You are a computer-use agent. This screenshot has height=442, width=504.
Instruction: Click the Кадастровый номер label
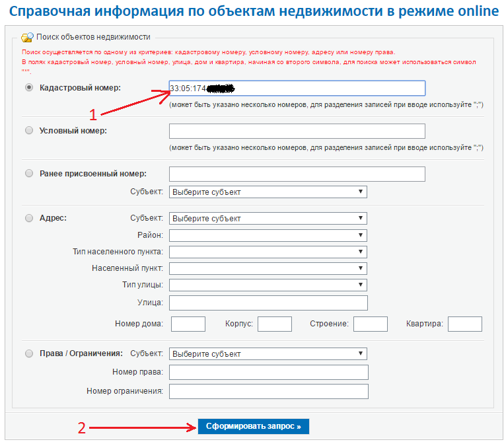point(80,88)
